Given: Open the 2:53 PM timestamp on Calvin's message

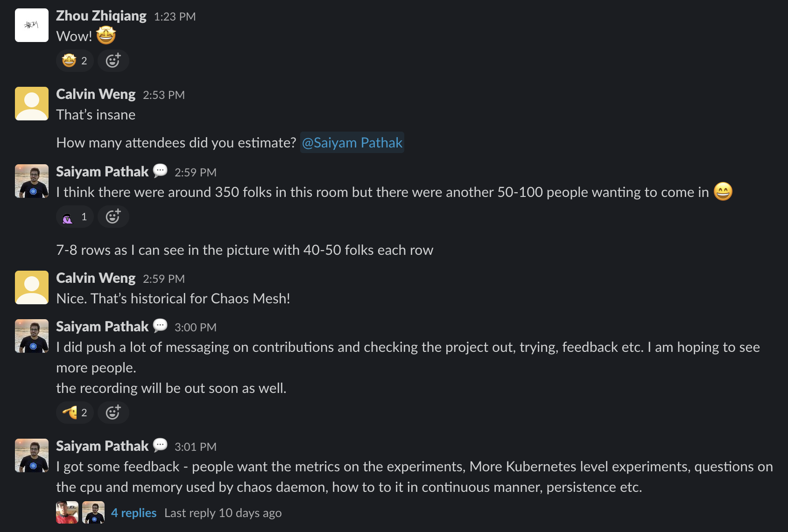Looking at the screenshot, I should click(164, 95).
